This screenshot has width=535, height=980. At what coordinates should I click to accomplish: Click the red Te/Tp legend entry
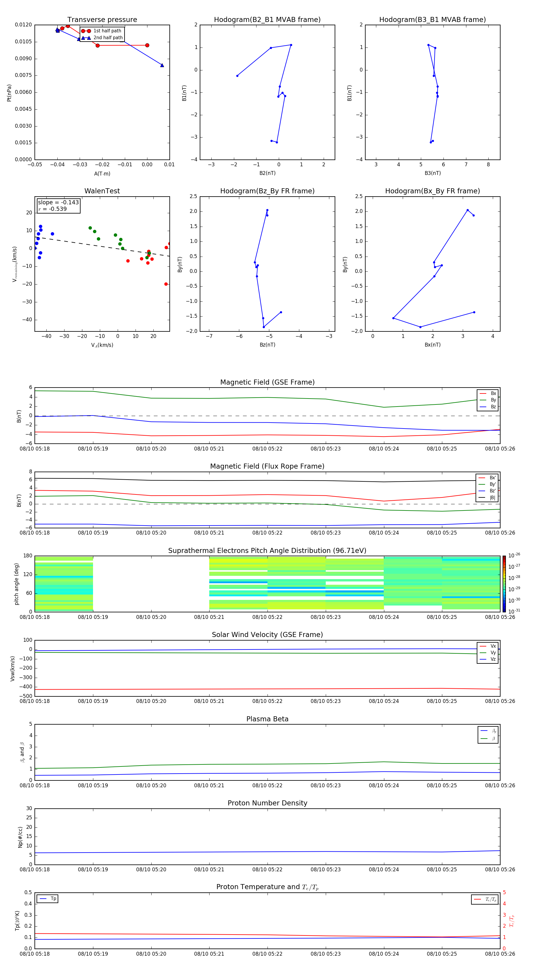pyautogui.click(x=485, y=899)
